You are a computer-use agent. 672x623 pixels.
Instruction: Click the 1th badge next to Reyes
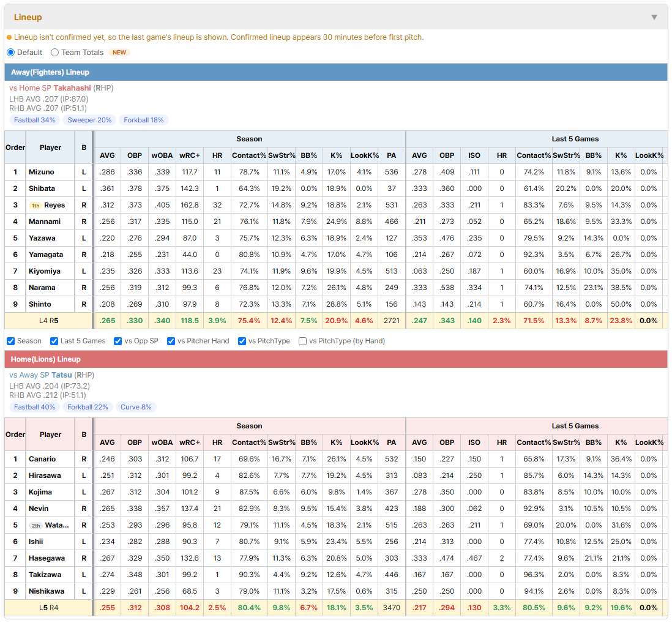pos(35,205)
